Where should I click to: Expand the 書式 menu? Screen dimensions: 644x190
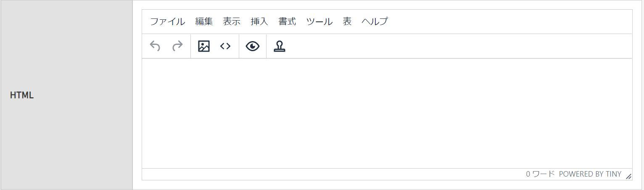coord(287,21)
